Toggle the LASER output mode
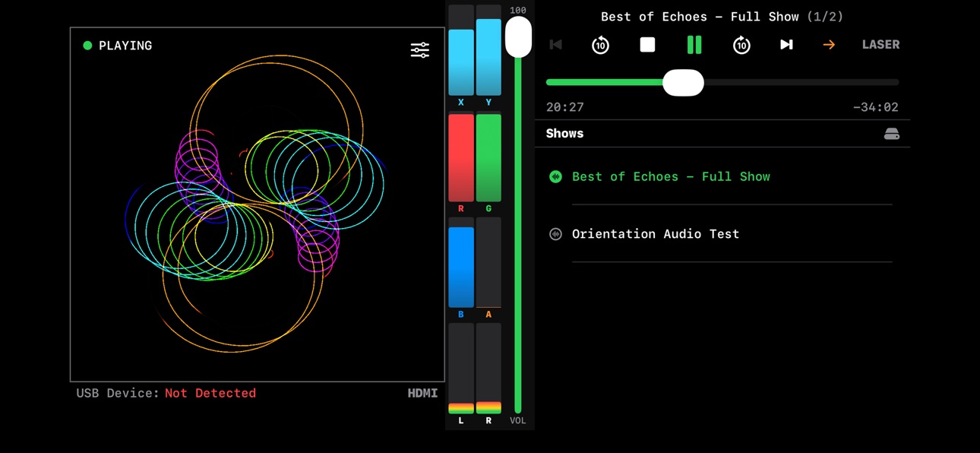 pos(880,45)
